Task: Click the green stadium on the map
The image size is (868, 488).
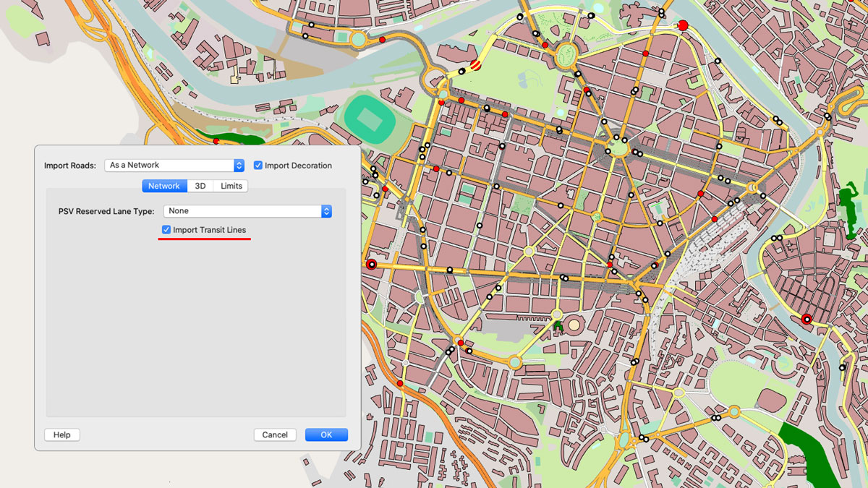Action: point(369,118)
